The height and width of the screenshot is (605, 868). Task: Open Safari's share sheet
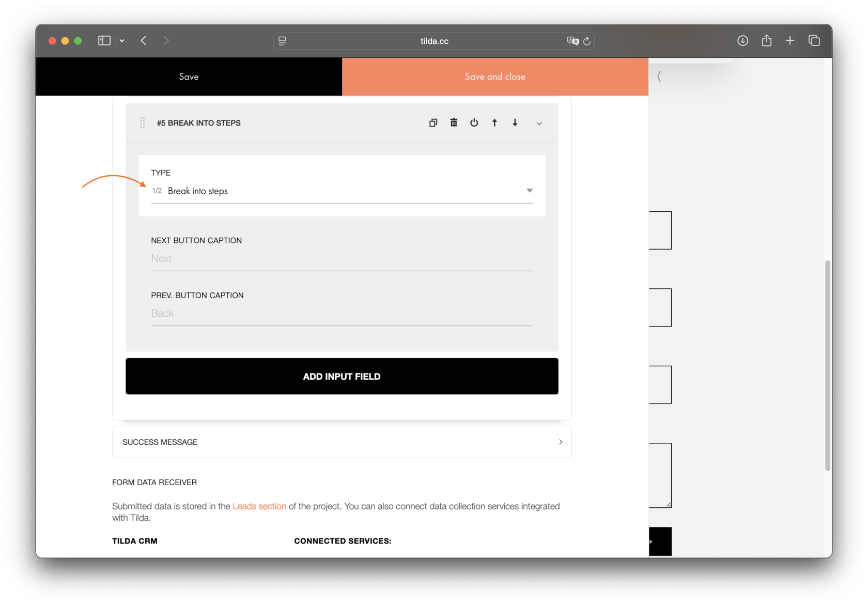point(767,40)
